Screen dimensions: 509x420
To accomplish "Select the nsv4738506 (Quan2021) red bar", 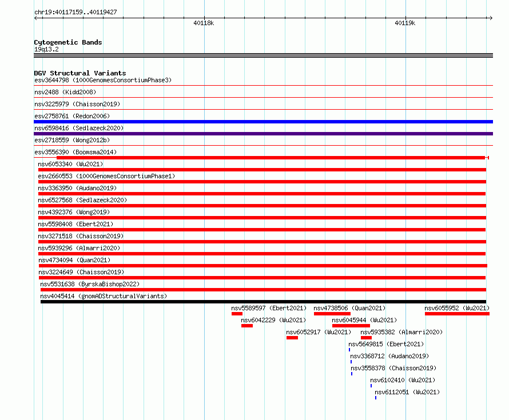I will [x=332, y=314].
